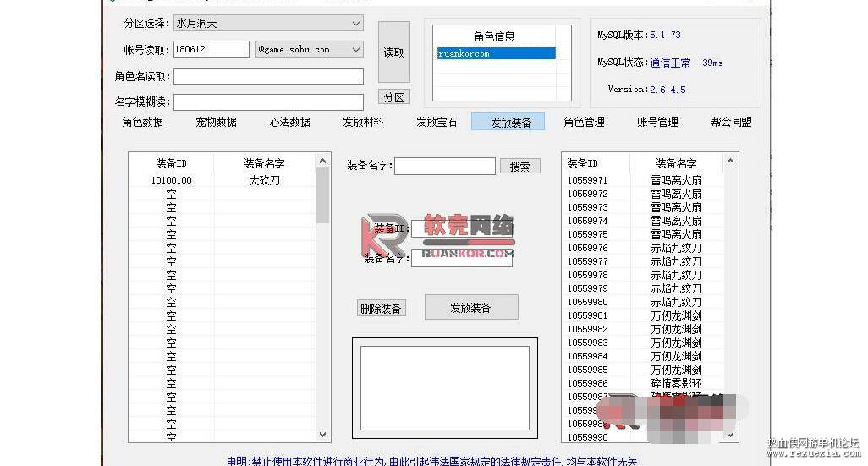Click the 帐号读取 field containing 180612
Screen dimensions: 868x466
coord(211,49)
